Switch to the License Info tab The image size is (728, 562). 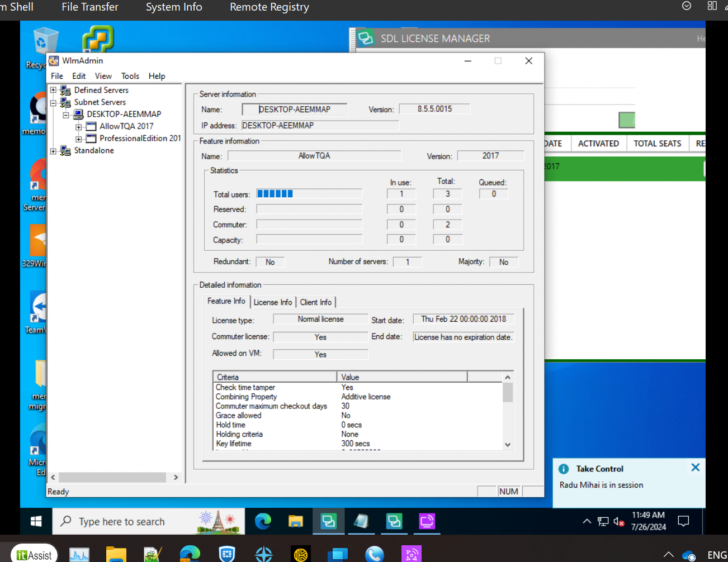[x=273, y=302]
